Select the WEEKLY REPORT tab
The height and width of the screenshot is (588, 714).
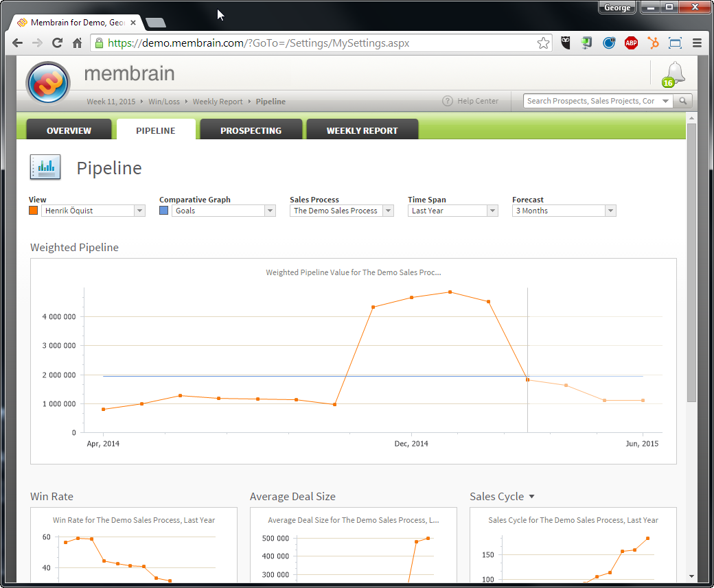(x=362, y=130)
